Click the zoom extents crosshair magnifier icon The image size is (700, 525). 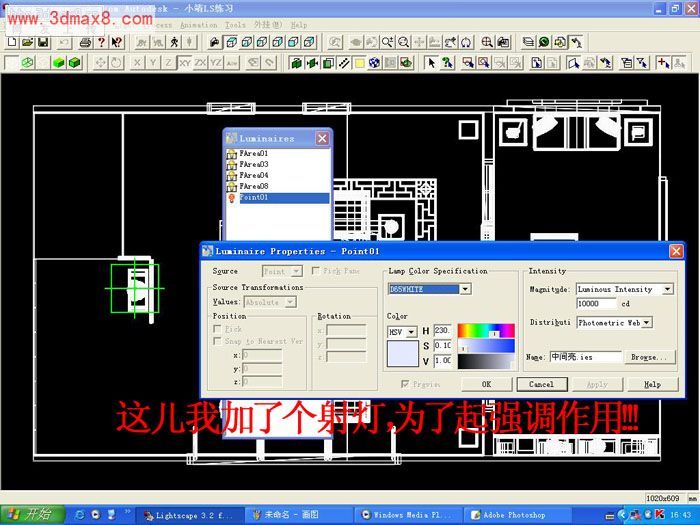click(x=487, y=42)
